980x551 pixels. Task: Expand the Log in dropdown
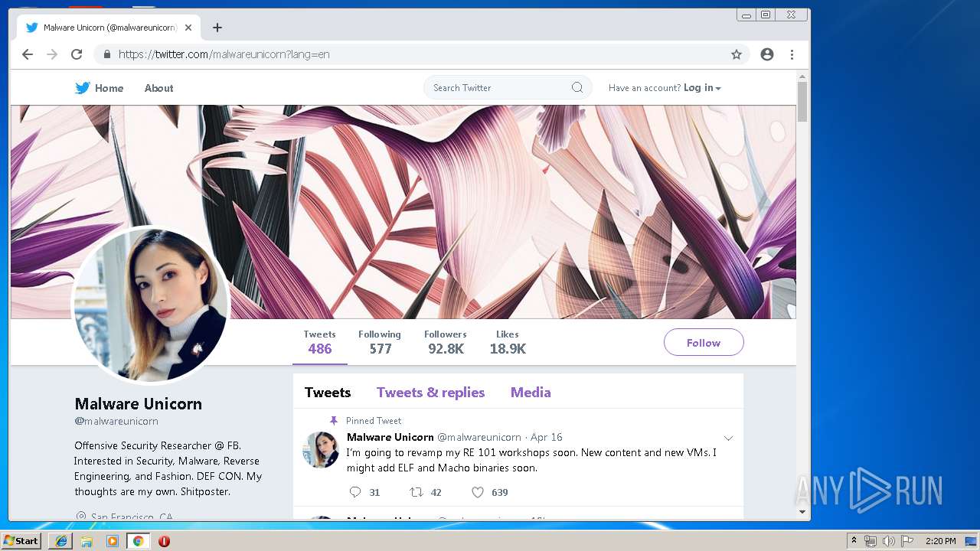click(x=702, y=88)
